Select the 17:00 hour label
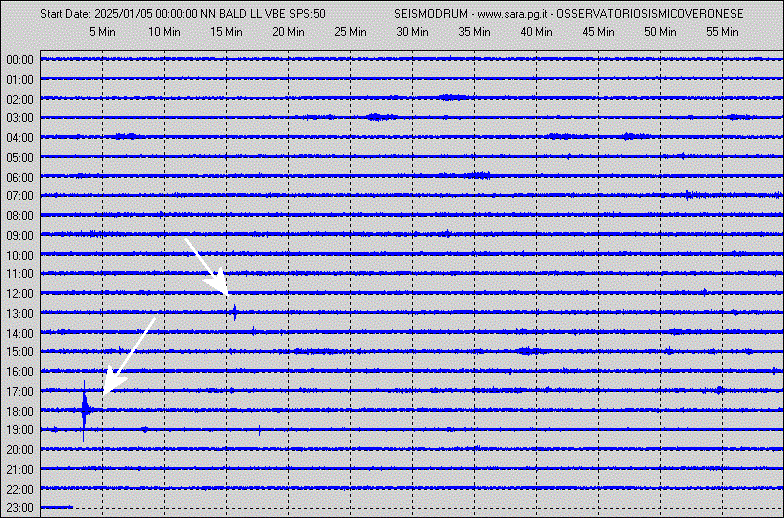Viewport: 784px width, 518px height. 20,392
